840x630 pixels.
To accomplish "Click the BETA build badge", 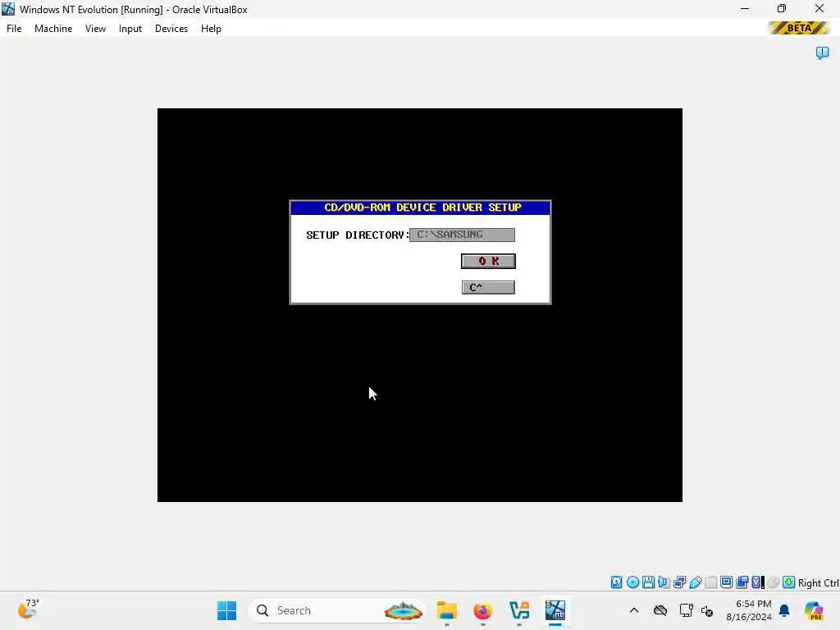I will coord(799,28).
